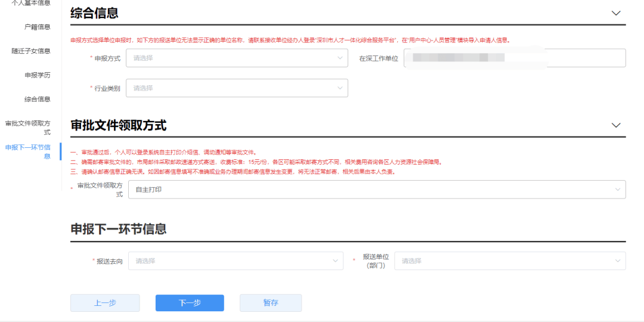Viewport: 644px width, 322px height.
Task: Click the 在深工作单位 input field
Action: coord(515,58)
